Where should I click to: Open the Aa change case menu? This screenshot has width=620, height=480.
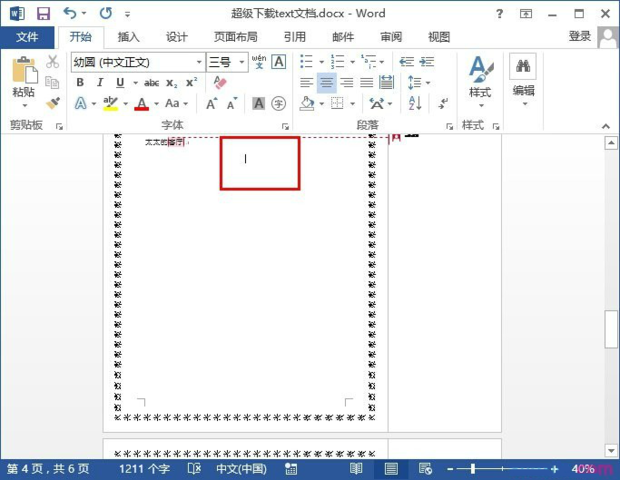click(x=176, y=104)
